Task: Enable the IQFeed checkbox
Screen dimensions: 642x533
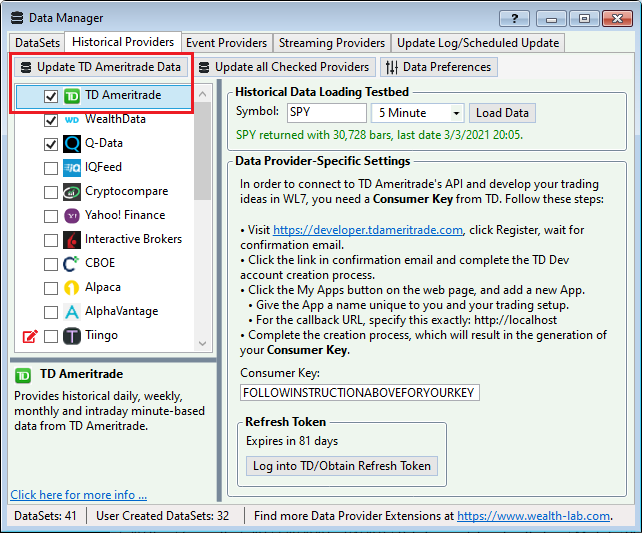Action: click(51, 168)
